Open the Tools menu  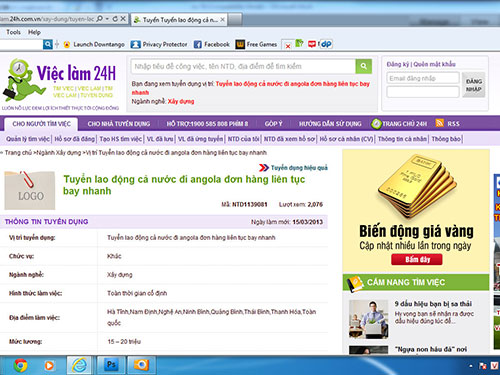point(13,32)
